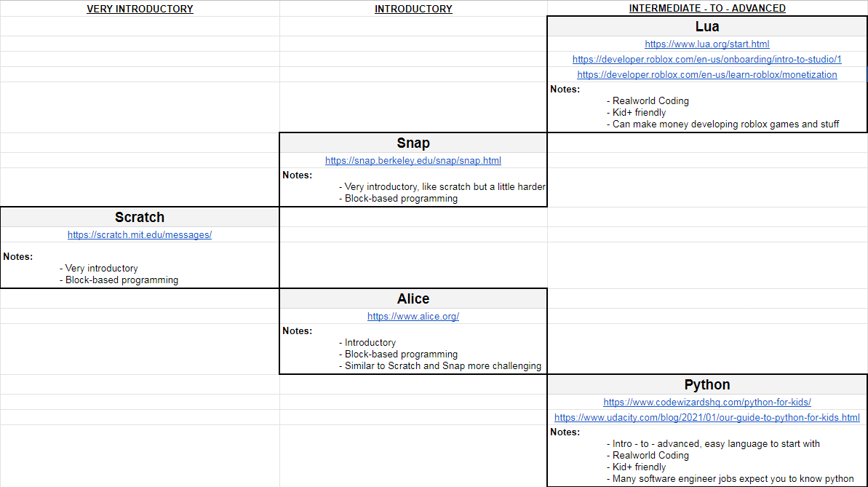Open the Udacity Python guide link
The image size is (868, 487).
[706, 418]
